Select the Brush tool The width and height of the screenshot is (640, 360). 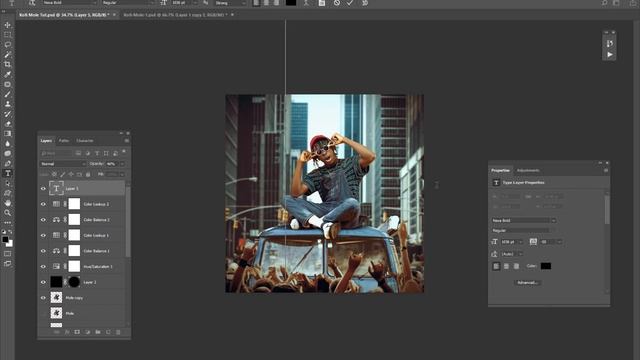click(7, 94)
